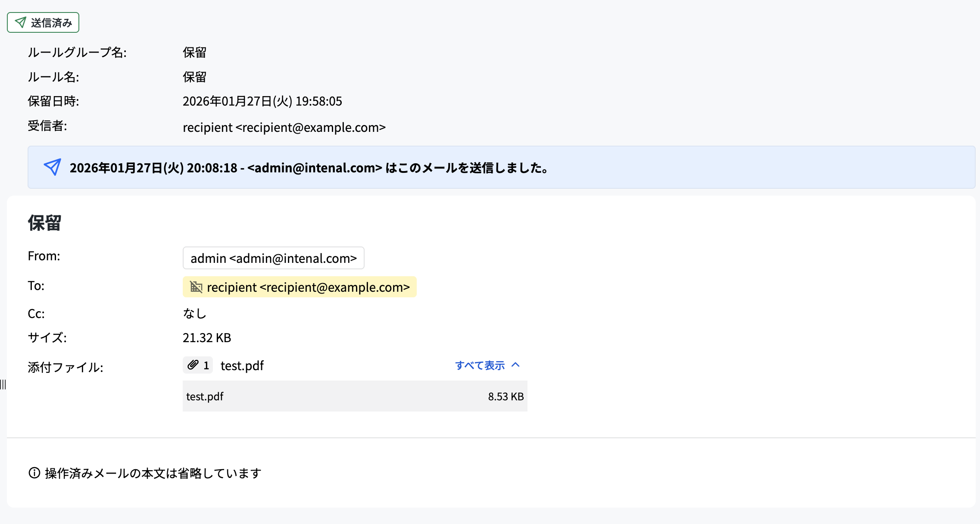The width and height of the screenshot is (980, 524).
Task: Click the 保留日時: label
Action: pyautogui.click(x=53, y=101)
